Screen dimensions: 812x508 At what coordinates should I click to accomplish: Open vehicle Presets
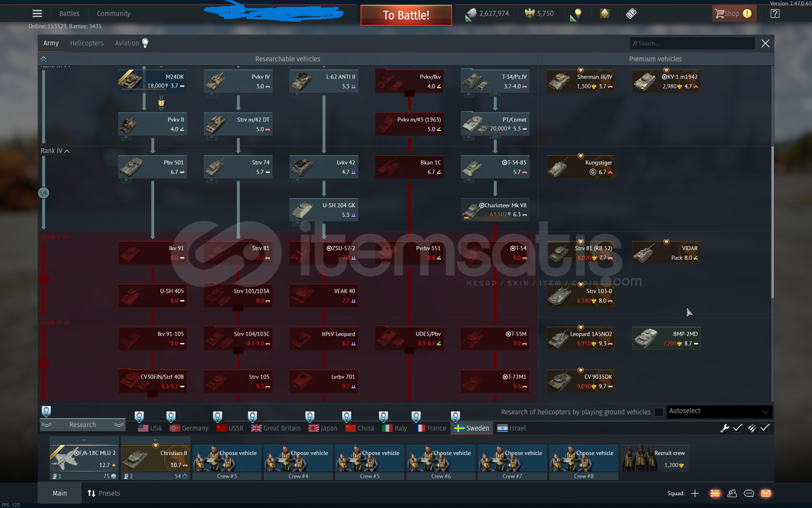tap(104, 493)
